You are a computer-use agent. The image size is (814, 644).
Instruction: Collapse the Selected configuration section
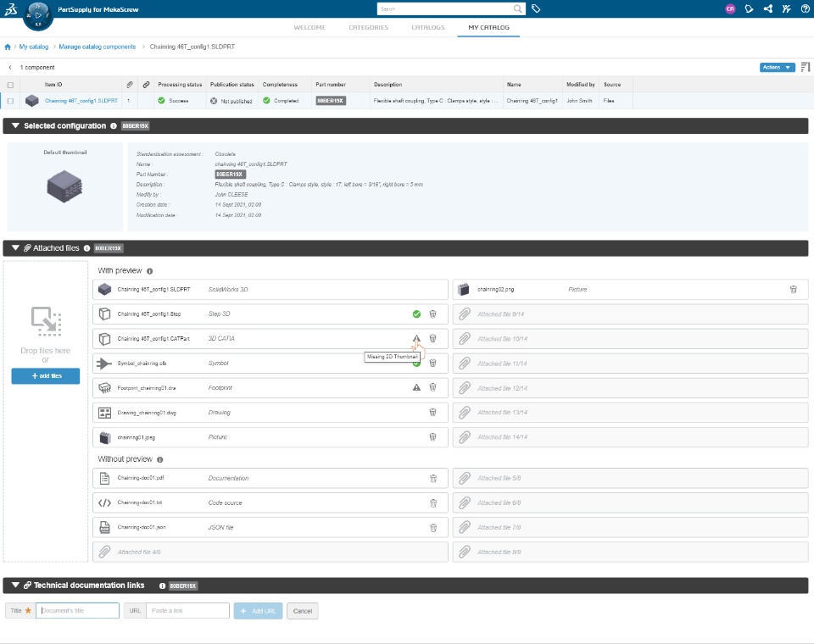point(15,125)
